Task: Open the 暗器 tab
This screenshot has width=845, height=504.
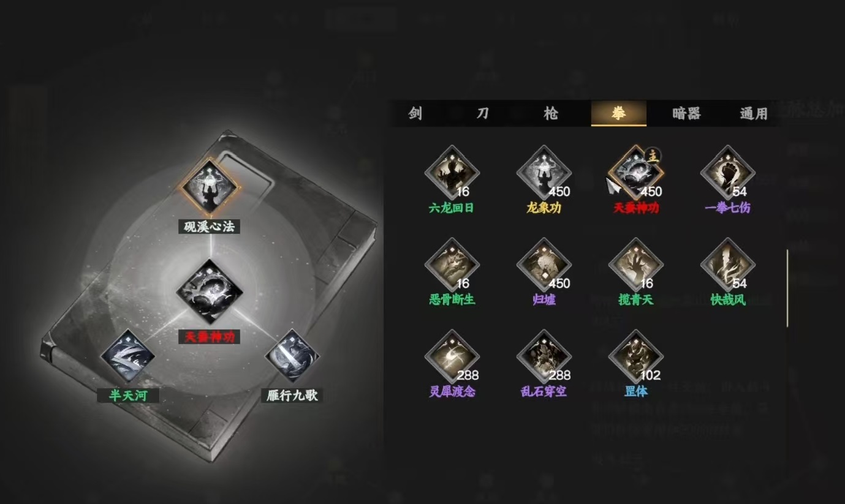Action: tap(686, 113)
